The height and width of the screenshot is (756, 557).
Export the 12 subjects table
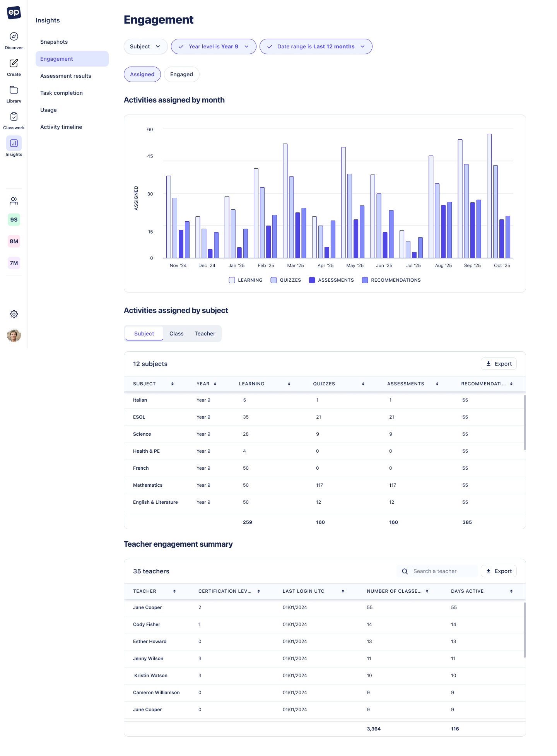pos(499,364)
